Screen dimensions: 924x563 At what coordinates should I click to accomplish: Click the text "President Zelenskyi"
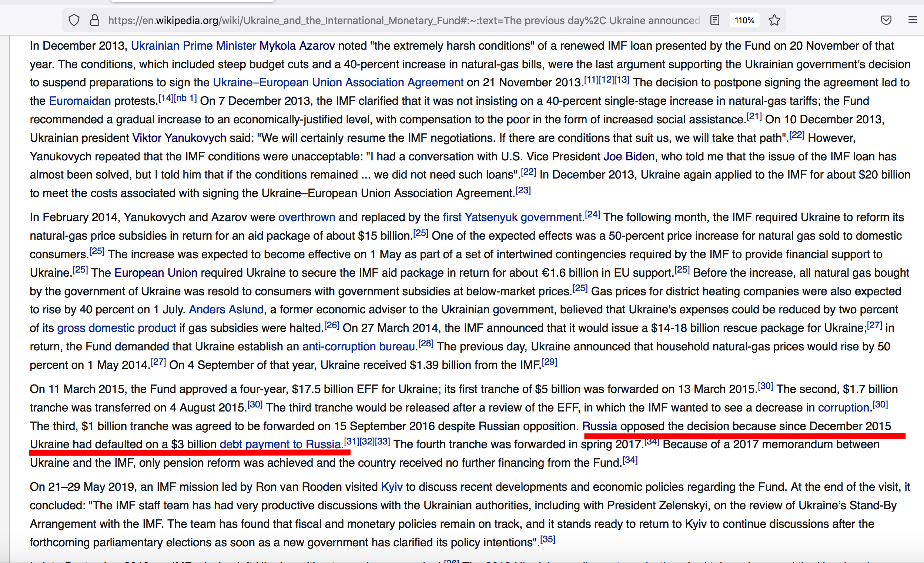(657, 506)
